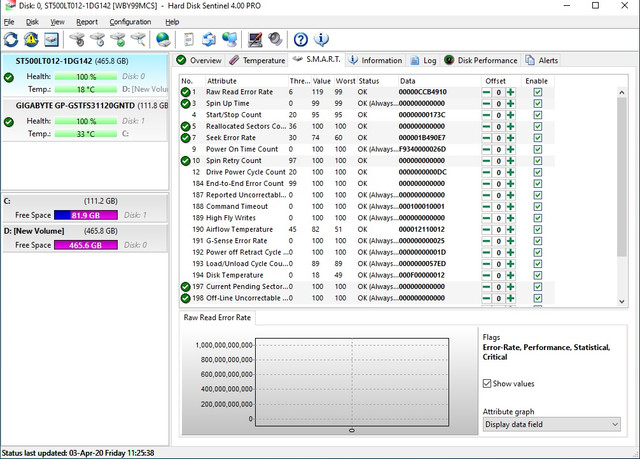Click the disk test icon with green check
Viewport: 640px width, 459px height.
click(118, 40)
